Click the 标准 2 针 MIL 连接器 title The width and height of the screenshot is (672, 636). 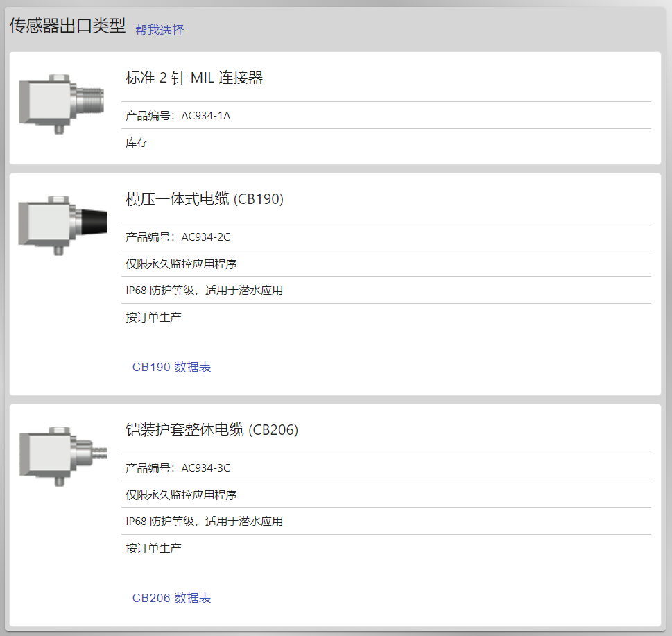tap(194, 78)
